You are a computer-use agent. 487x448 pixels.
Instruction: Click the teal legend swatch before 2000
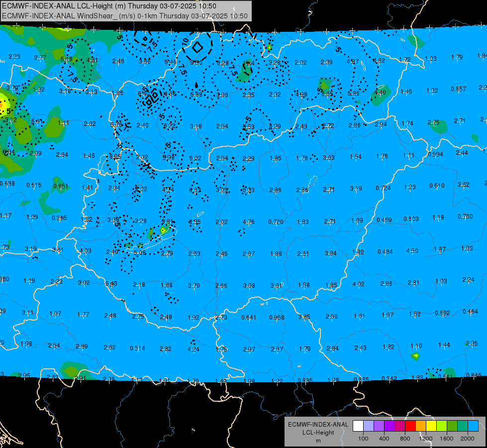tap(463, 426)
